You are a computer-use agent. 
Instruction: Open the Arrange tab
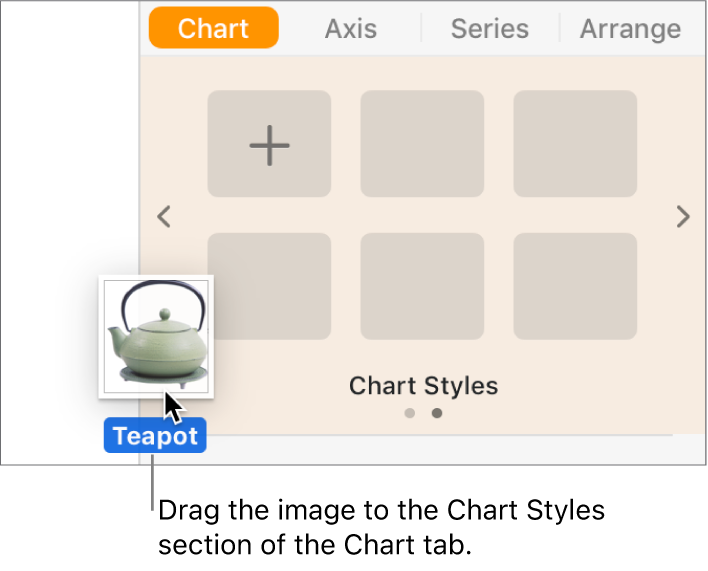(x=630, y=29)
